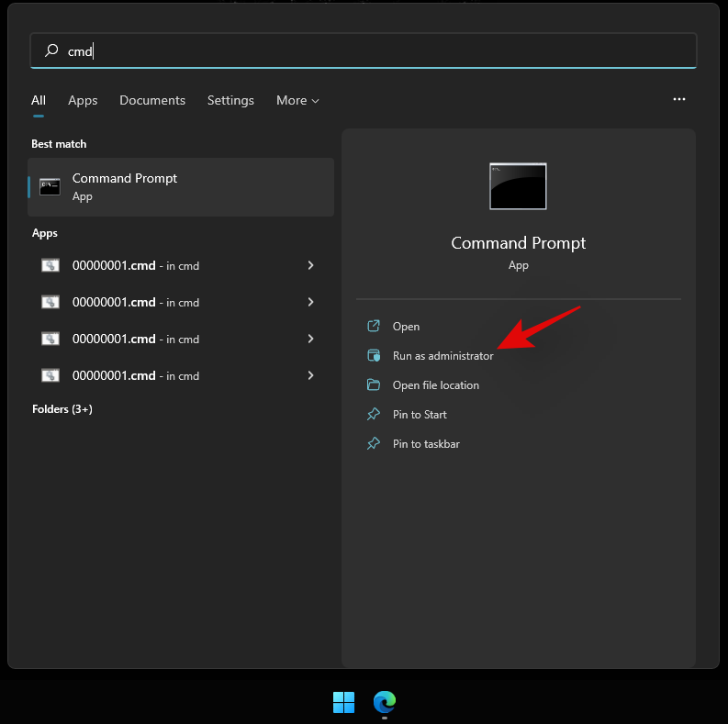Expand the second 00000001.cmd result chevron

click(x=310, y=302)
